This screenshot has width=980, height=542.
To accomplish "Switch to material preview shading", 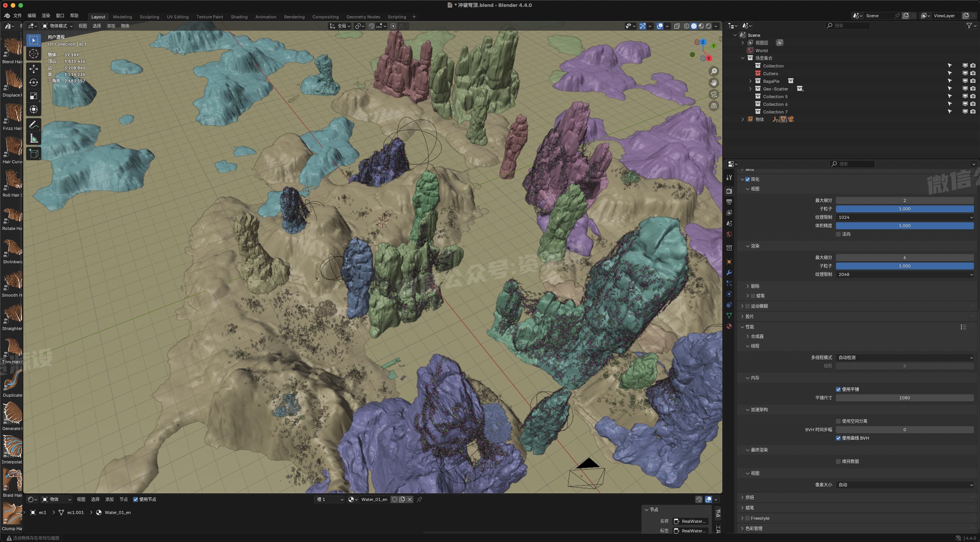I will click(701, 26).
